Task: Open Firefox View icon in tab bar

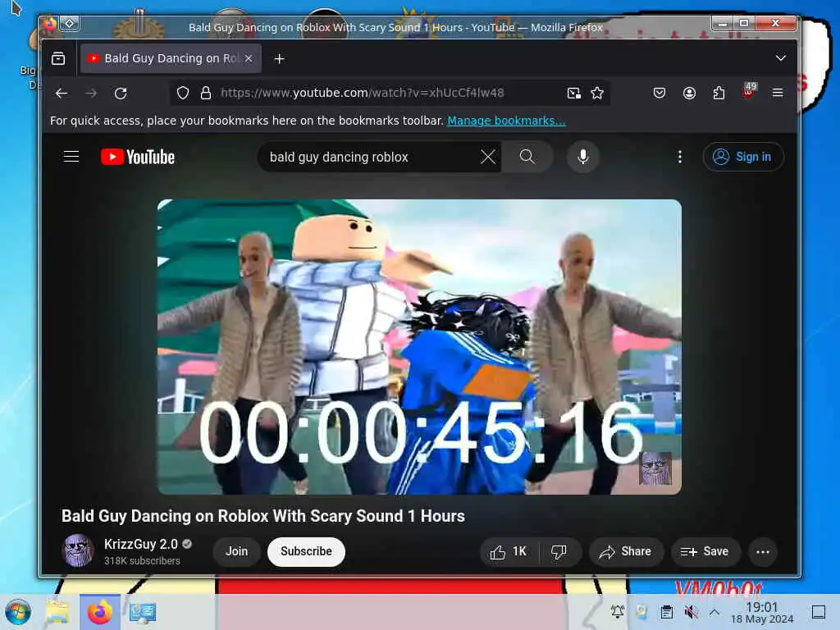Action: [58, 58]
